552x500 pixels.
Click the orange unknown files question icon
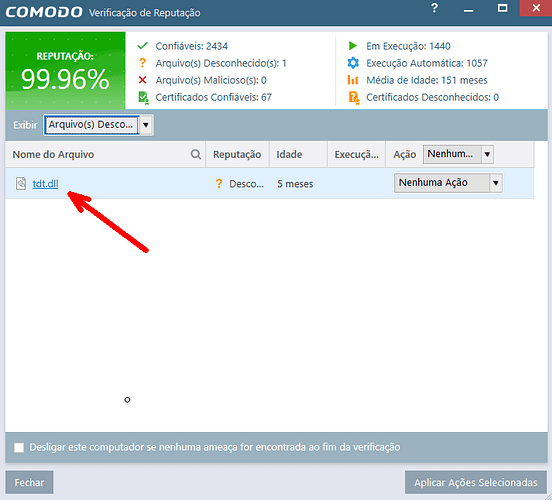(142, 63)
